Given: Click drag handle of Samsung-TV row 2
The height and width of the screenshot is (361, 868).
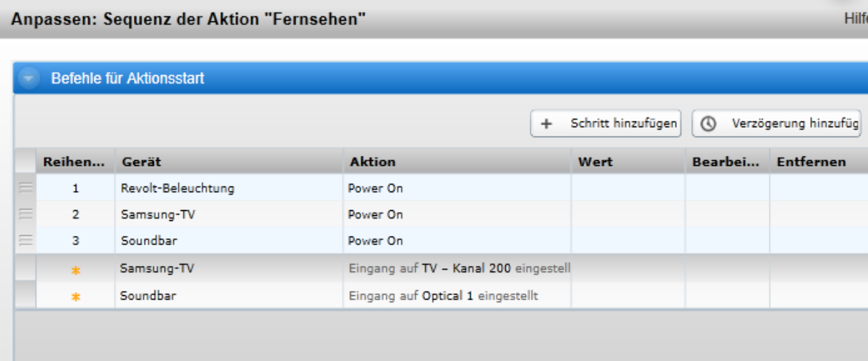Looking at the screenshot, I should [25, 214].
